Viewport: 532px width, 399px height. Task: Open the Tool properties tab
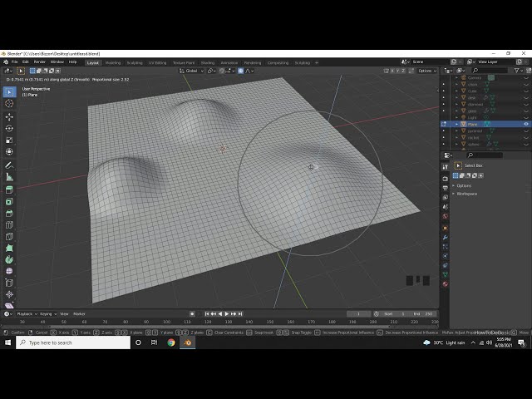[446, 167]
